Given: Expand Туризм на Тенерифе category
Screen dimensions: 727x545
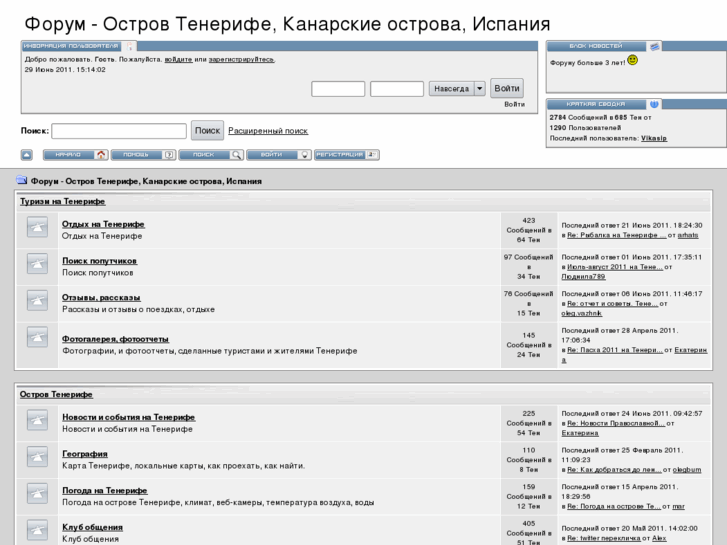Looking at the screenshot, I should (x=62, y=201).
